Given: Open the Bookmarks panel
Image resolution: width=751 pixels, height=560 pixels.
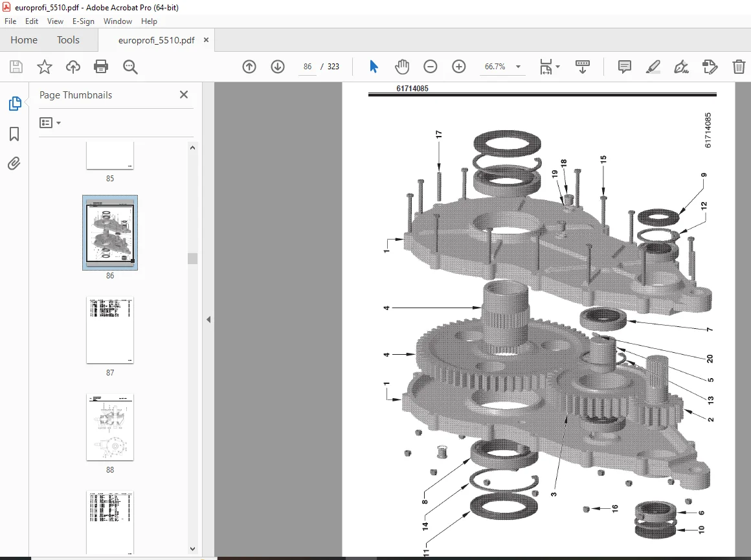Looking at the screenshot, I should click(x=14, y=133).
